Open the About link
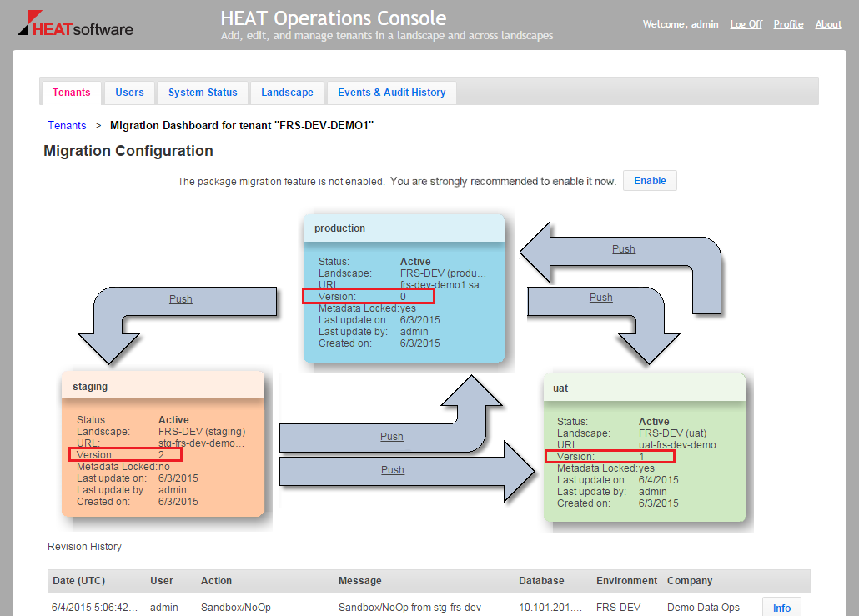 pos(828,24)
